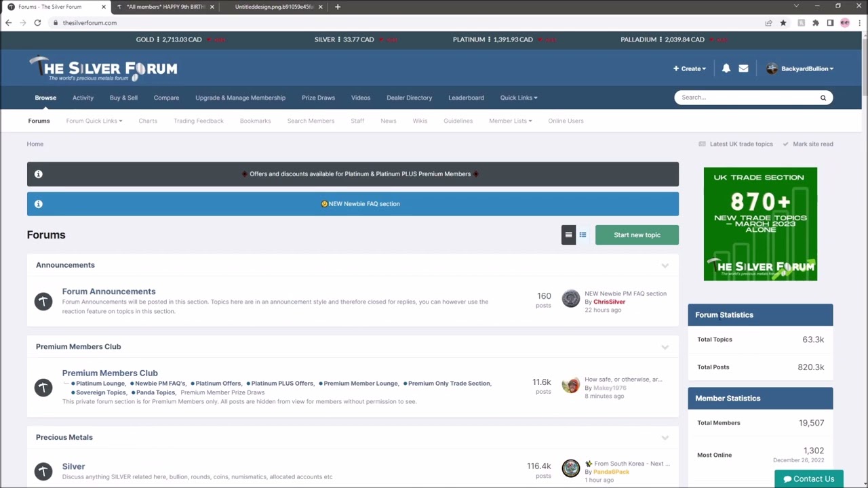Open the tab search chevron in title bar

[796, 6]
